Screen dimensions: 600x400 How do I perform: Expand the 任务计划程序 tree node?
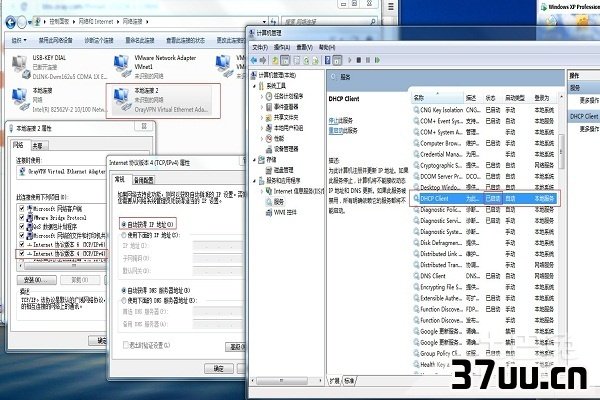(262, 96)
